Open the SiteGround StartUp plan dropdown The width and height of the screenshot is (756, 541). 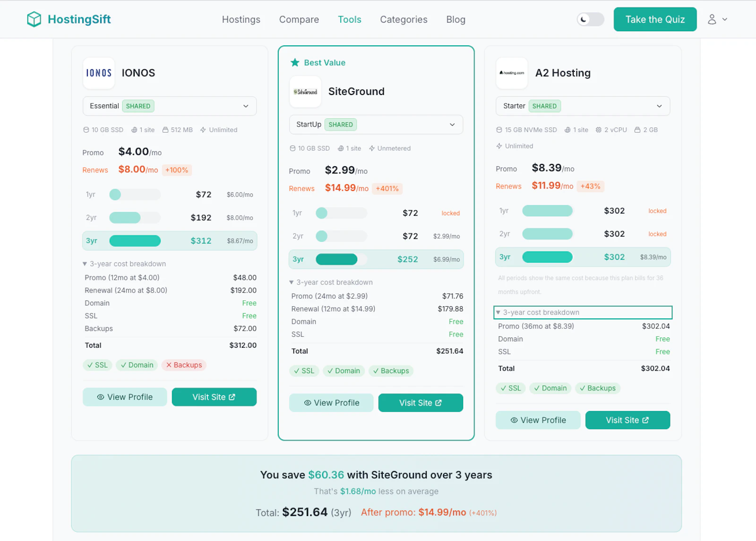pyautogui.click(x=376, y=125)
